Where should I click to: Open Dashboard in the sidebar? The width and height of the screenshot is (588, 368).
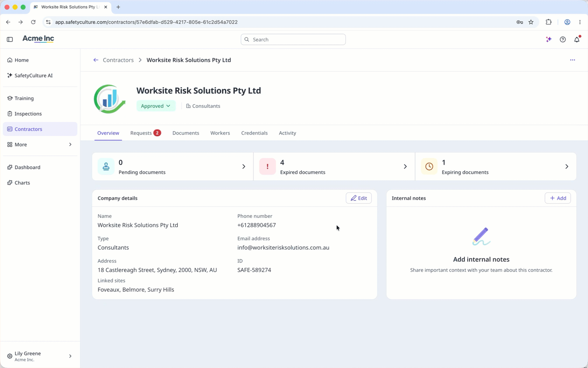point(40,167)
